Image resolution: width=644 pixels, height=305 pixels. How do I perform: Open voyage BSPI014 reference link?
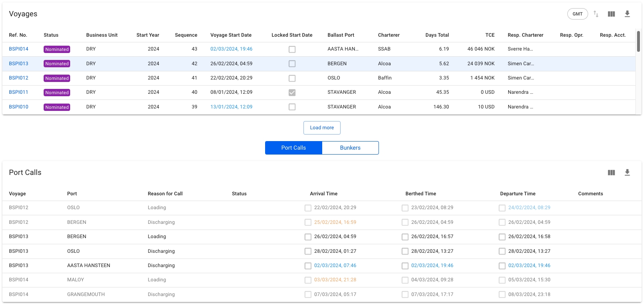[x=19, y=49]
